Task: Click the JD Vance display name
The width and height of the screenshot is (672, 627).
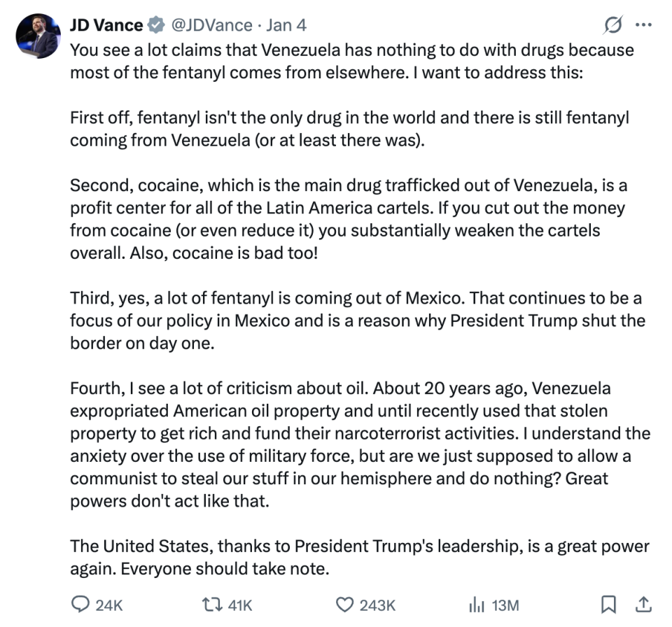Action: pyautogui.click(x=106, y=26)
